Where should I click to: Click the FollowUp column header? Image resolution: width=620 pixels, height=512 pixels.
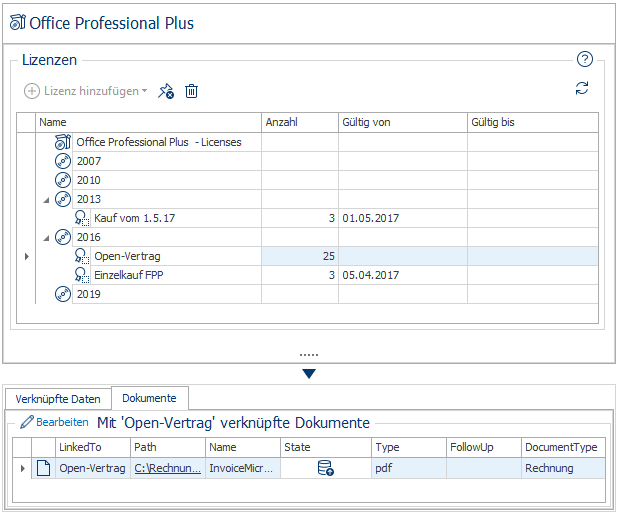coord(484,448)
